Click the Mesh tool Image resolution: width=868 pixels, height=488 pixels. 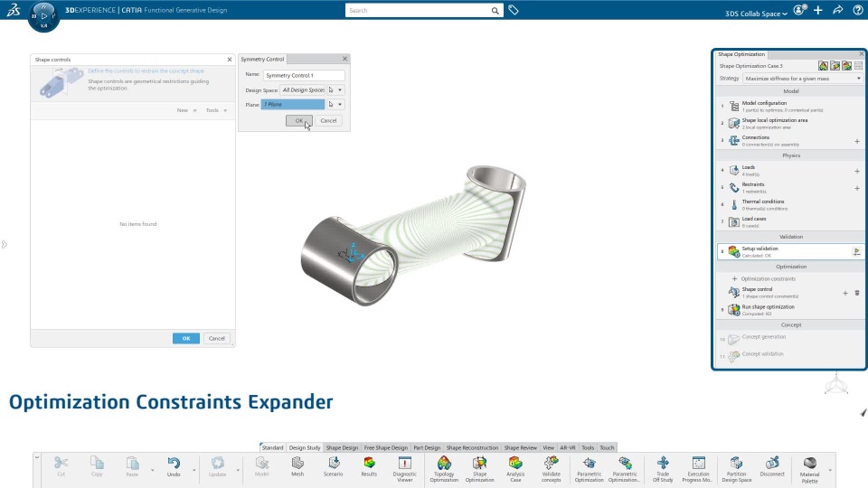(297, 466)
